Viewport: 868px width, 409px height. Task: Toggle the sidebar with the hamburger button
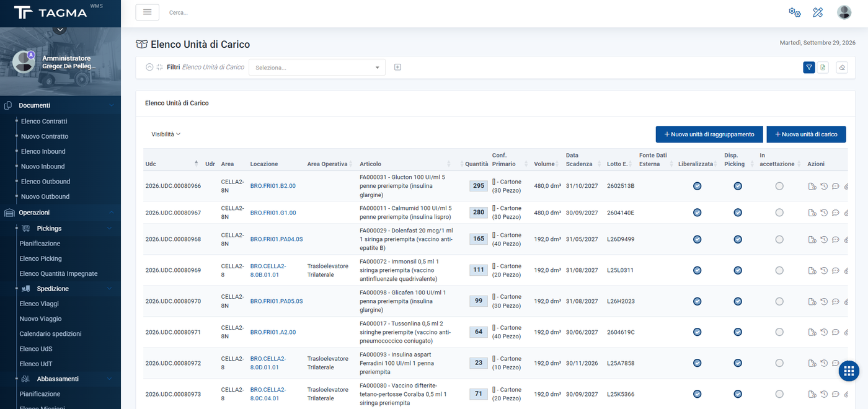[x=148, y=12]
